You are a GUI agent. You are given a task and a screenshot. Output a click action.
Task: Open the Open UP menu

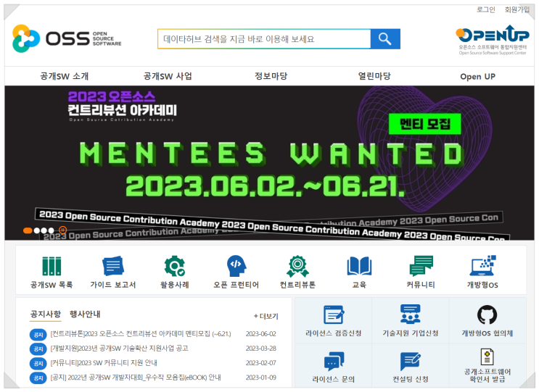[478, 77]
